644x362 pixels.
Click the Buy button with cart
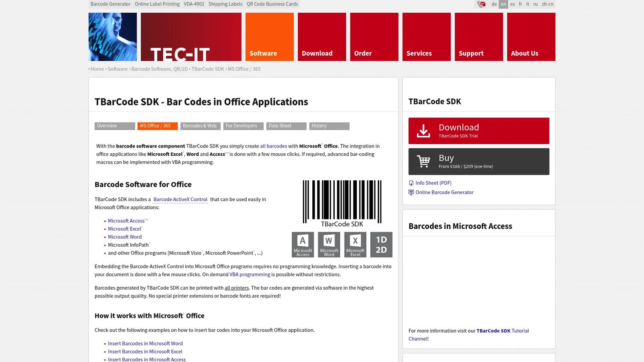(479, 162)
